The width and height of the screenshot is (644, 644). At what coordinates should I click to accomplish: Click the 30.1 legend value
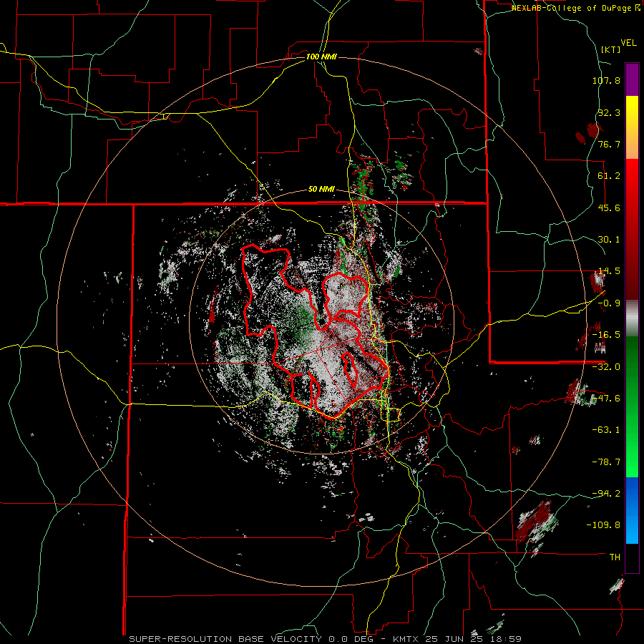pyautogui.click(x=609, y=240)
